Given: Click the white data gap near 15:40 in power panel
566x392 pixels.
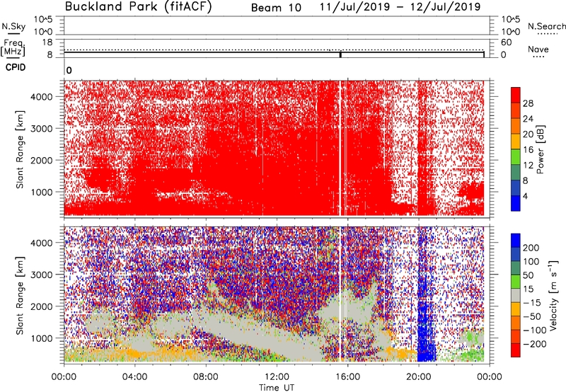Looking at the screenshot, I should tap(340, 148).
